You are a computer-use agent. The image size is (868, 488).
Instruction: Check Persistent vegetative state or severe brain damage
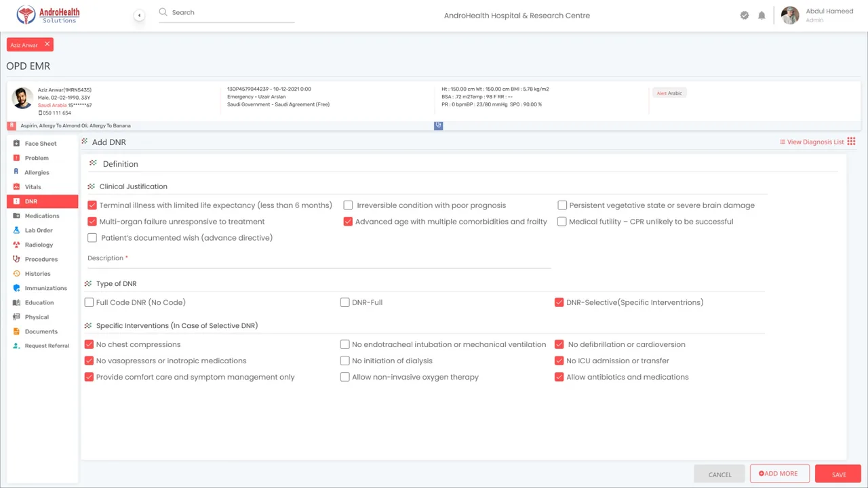tap(562, 205)
